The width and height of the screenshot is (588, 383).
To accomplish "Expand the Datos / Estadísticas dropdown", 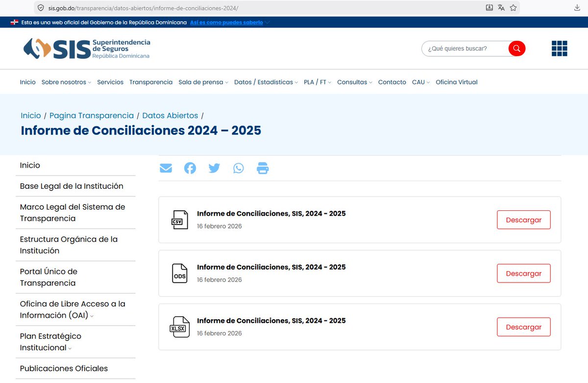I will pyautogui.click(x=266, y=82).
